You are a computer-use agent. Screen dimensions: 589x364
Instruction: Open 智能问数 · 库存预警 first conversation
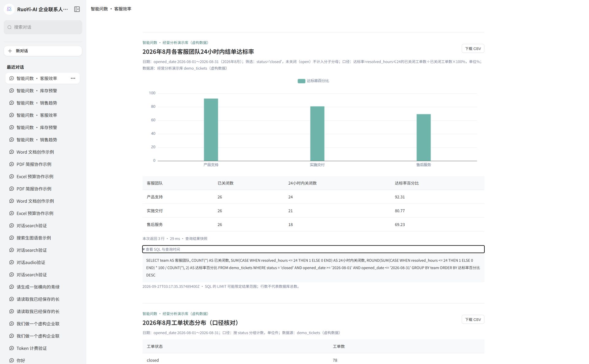tap(43, 91)
